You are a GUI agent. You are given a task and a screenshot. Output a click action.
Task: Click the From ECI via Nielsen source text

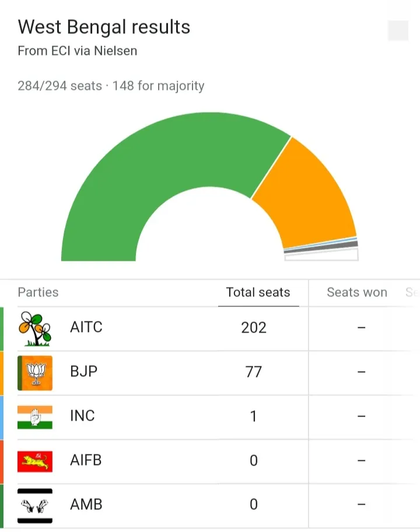tap(78, 51)
